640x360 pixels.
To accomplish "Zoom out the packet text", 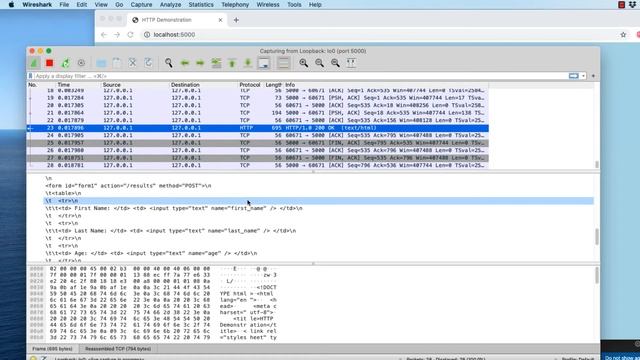I will pyautogui.click(x=319, y=63).
